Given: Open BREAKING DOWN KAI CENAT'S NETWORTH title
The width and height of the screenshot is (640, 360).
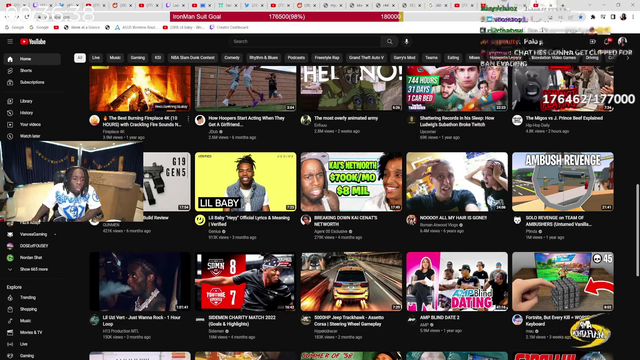Looking at the screenshot, I should [x=346, y=221].
